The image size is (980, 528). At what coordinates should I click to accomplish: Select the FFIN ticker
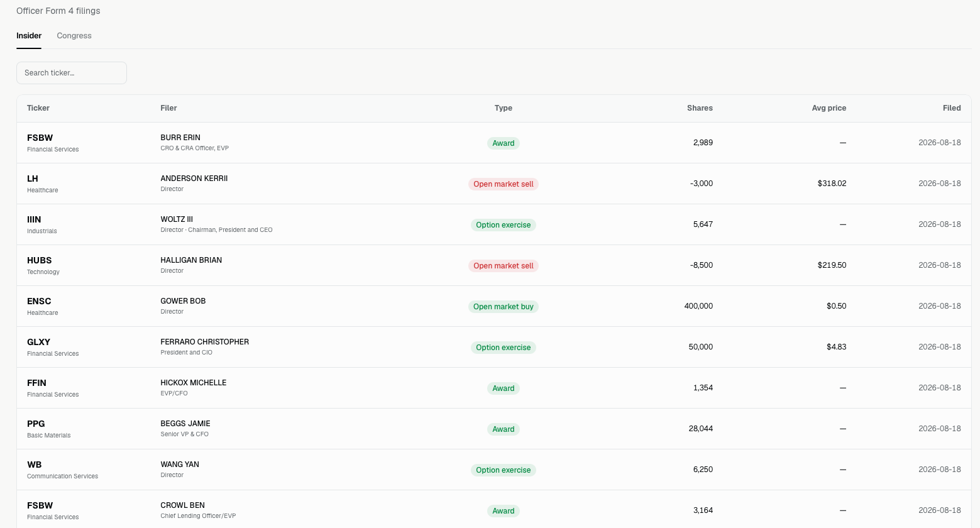coord(36,383)
